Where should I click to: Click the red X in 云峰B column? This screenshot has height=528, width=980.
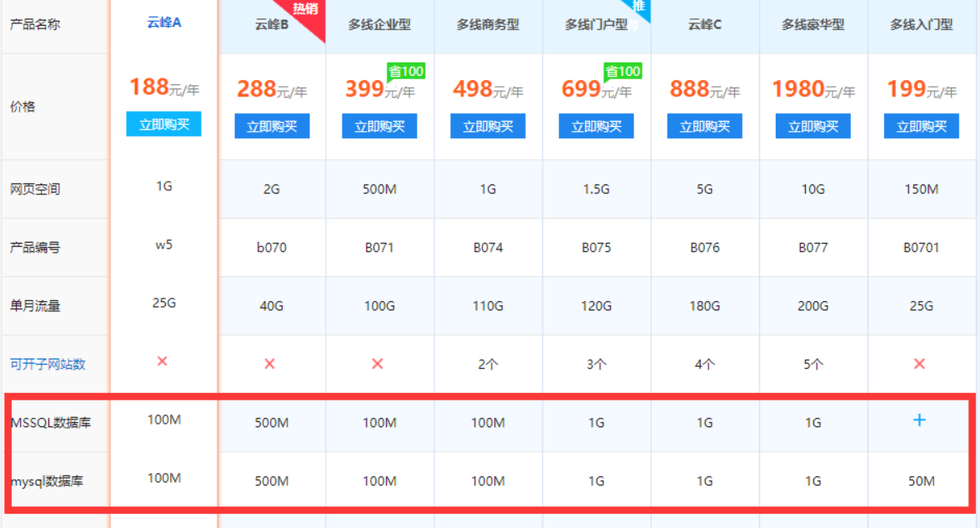[269, 364]
